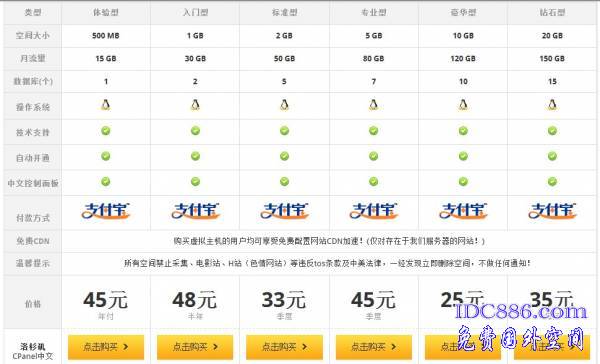Click the 48元 price in 入门型 column
Screen dimensions: 600x364
[x=194, y=300]
